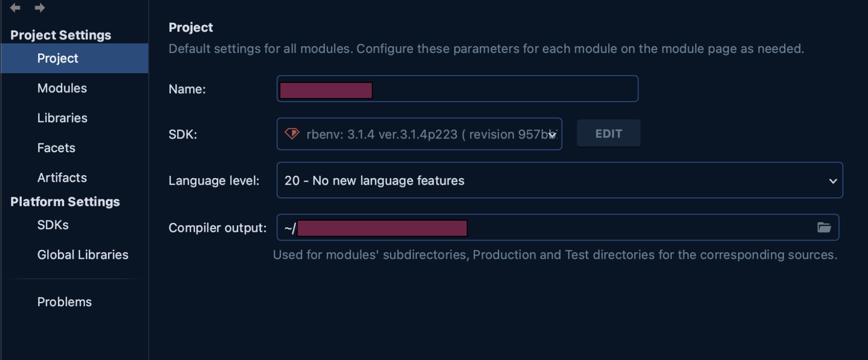Select Project in settings sidebar
868x360 pixels.
[x=58, y=58]
